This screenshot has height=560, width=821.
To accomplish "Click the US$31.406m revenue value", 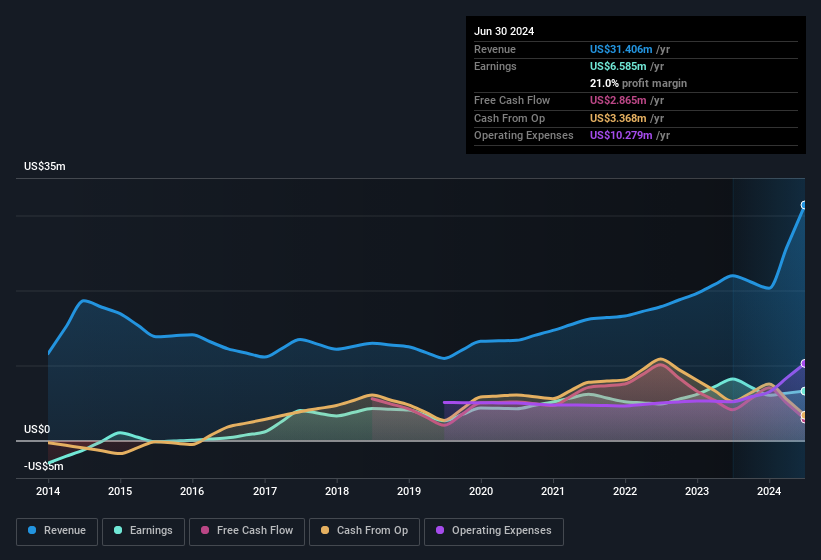I will pyautogui.click(x=621, y=49).
